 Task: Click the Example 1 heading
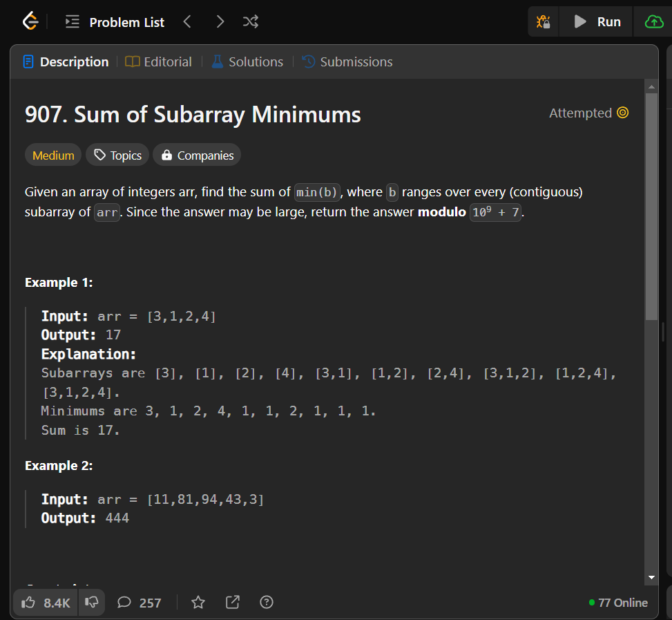[x=59, y=283]
